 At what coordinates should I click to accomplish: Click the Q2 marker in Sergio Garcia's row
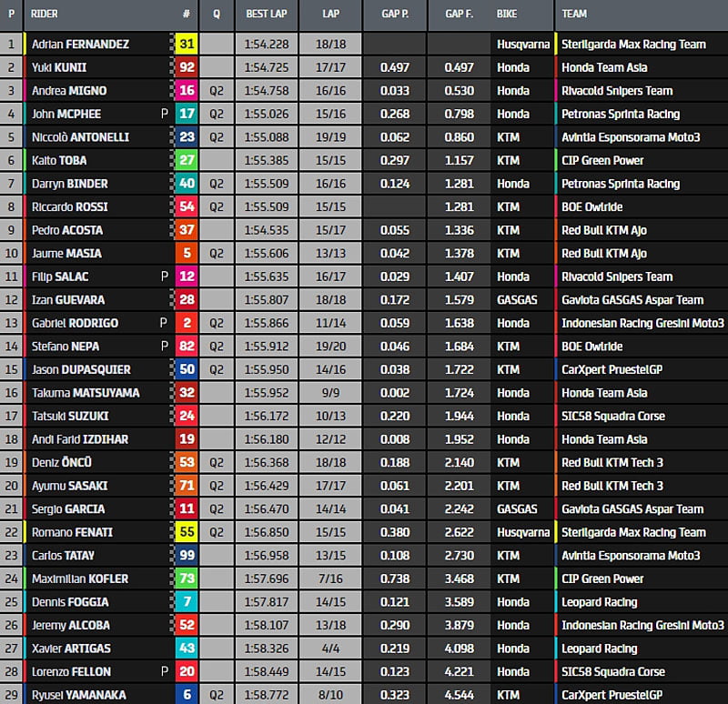click(217, 509)
